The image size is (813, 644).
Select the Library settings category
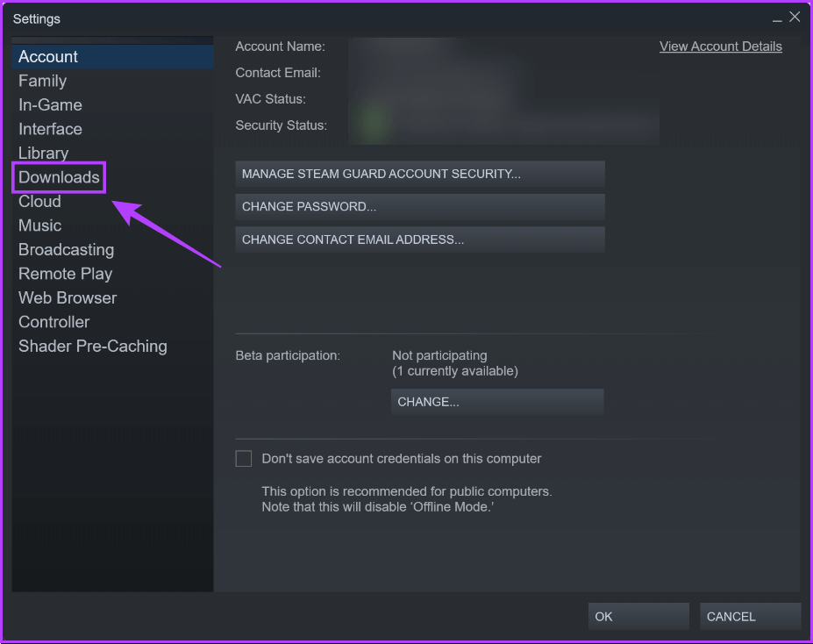(x=43, y=154)
